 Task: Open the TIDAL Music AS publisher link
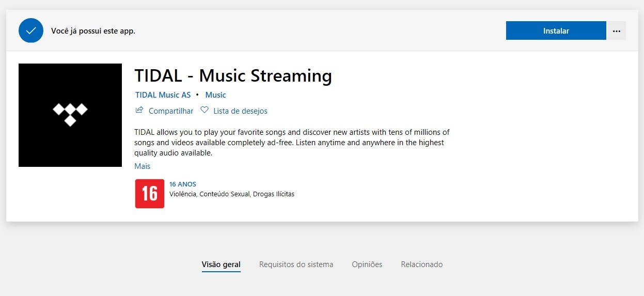click(x=163, y=95)
